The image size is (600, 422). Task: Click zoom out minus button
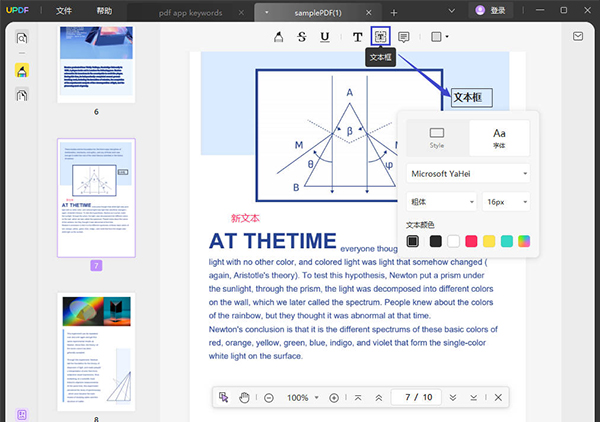pos(269,398)
